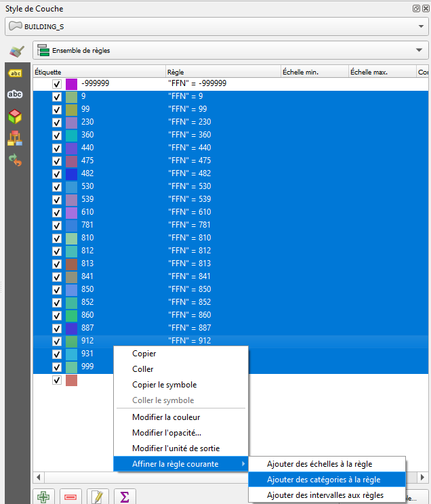The image size is (431, 504).
Task: Click left arrow of horizontal scrollbar
Action: [39, 477]
